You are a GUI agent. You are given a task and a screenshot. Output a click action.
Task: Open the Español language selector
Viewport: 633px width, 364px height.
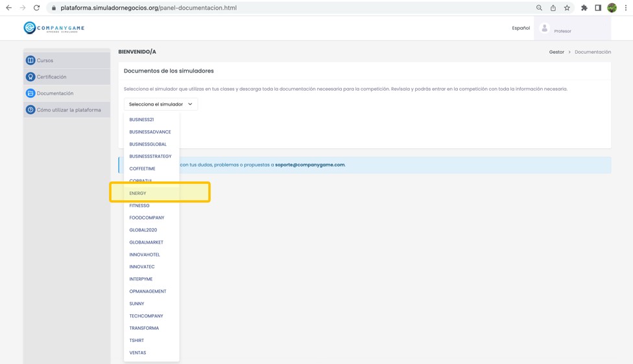pos(521,28)
